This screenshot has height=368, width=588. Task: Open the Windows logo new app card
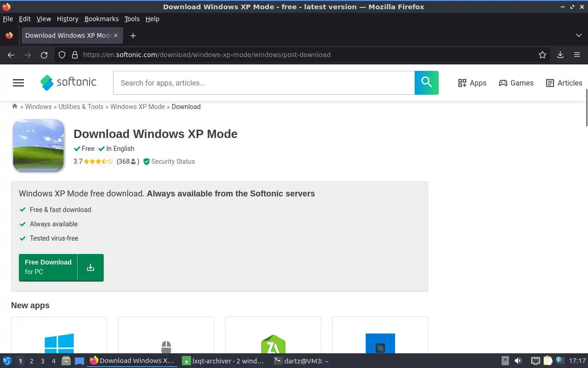pyautogui.click(x=59, y=335)
